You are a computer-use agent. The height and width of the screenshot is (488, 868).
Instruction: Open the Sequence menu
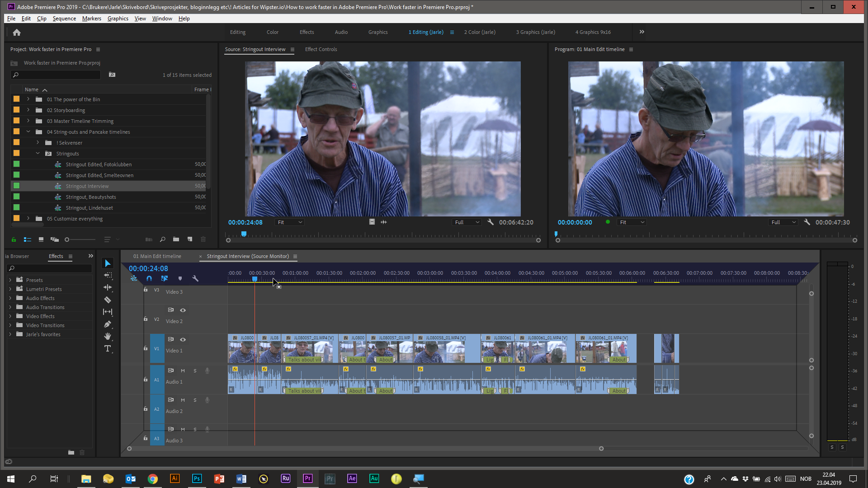(x=64, y=19)
